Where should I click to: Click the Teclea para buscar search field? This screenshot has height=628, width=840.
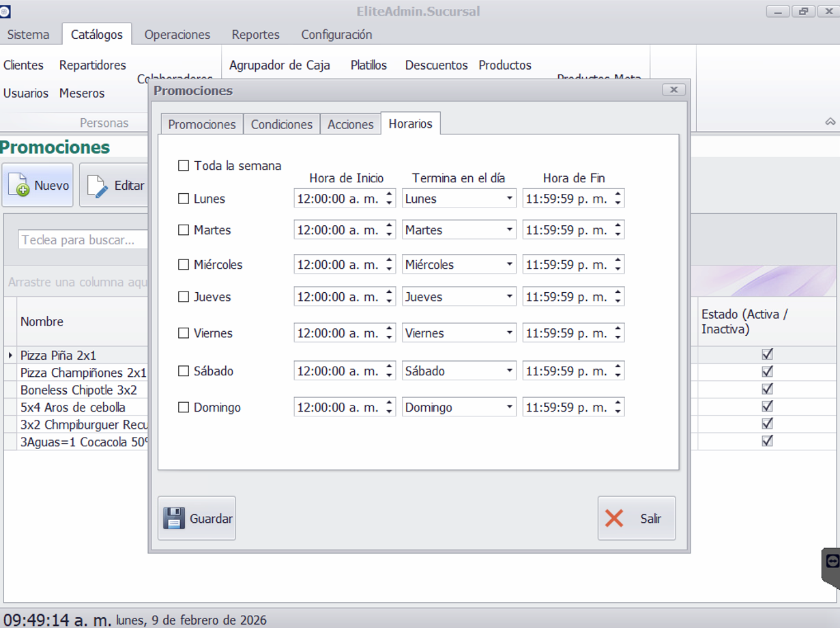[82, 240]
